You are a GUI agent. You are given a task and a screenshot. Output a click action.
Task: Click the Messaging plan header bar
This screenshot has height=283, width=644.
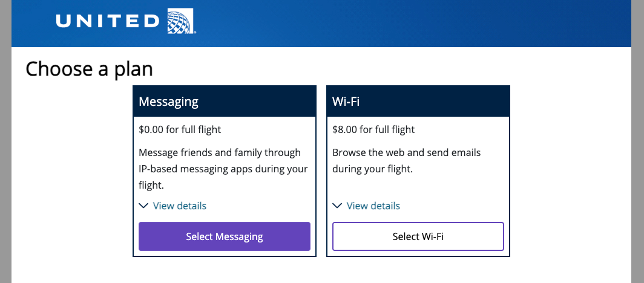[x=225, y=101]
